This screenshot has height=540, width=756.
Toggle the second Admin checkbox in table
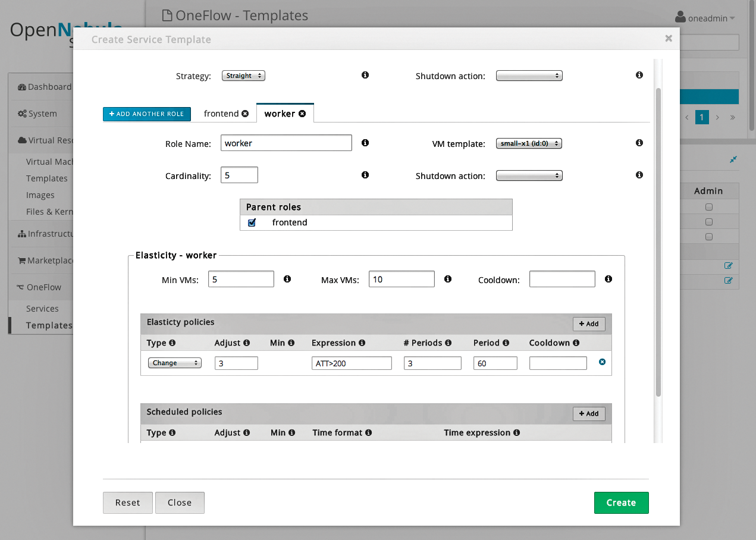pos(709,221)
